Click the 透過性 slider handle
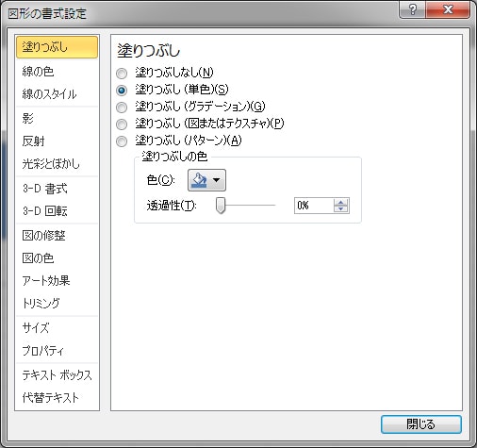The width and height of the screenshot is (477, 448). point(221,206)
